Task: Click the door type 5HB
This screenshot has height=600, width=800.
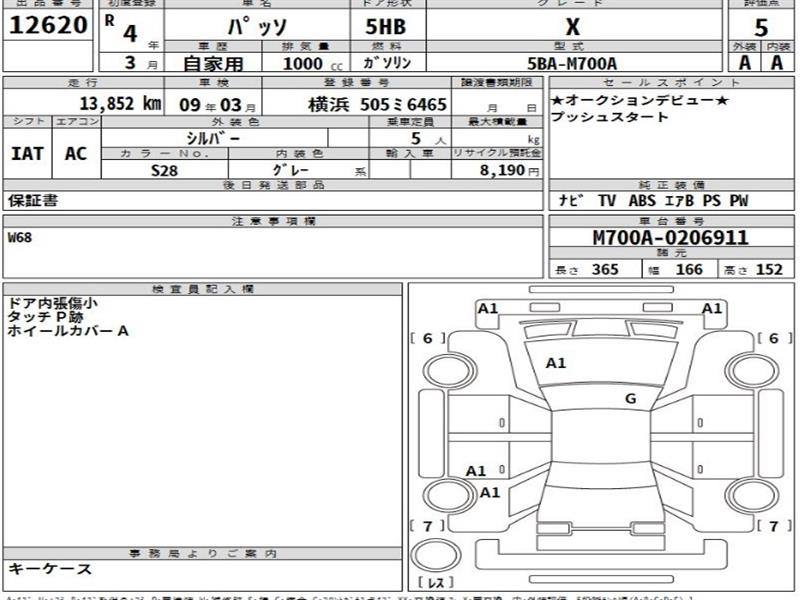Action: pos(386,27)
